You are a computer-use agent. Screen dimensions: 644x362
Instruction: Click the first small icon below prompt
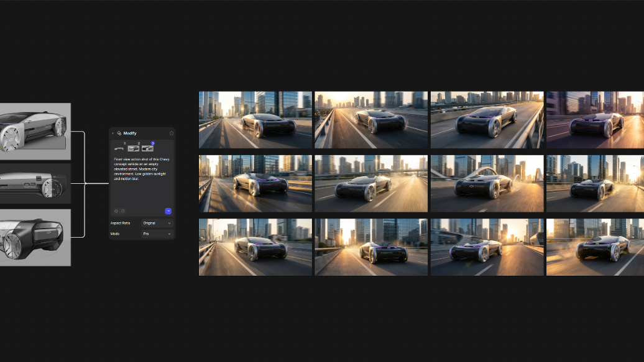(116, 211)
